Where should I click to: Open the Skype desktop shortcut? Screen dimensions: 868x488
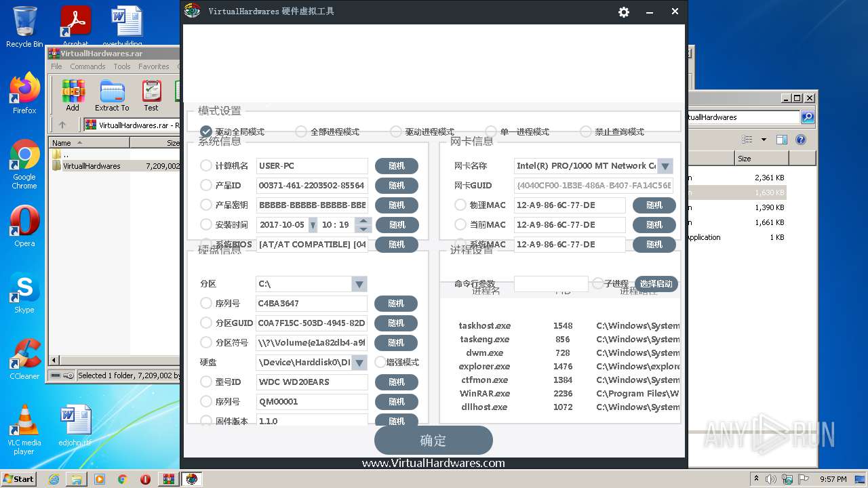(x=24, y=293)
